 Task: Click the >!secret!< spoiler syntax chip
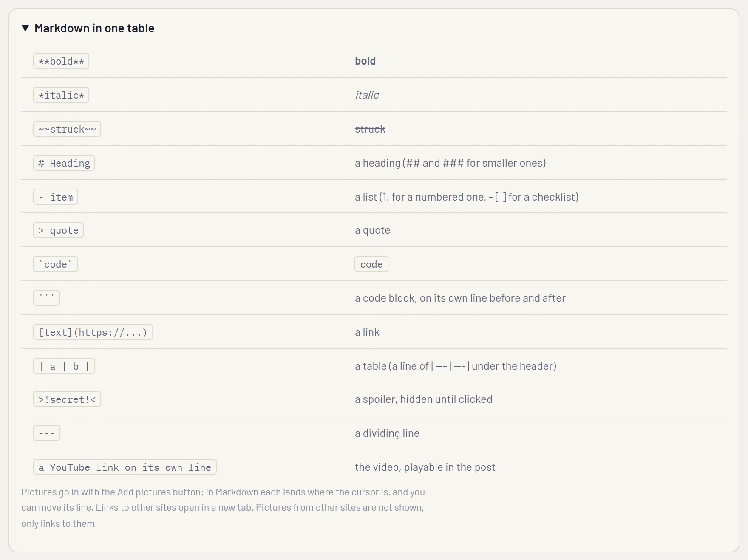coord(67,399)
